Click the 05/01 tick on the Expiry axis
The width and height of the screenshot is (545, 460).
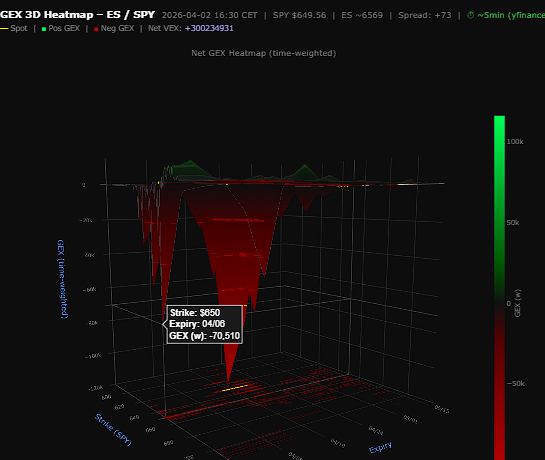point(410,419)
